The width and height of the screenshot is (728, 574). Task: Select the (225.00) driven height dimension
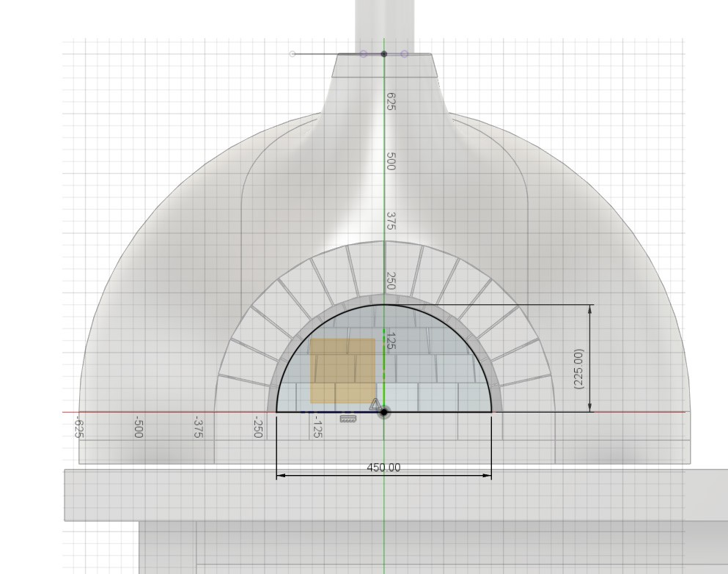(x=579, y=368)
